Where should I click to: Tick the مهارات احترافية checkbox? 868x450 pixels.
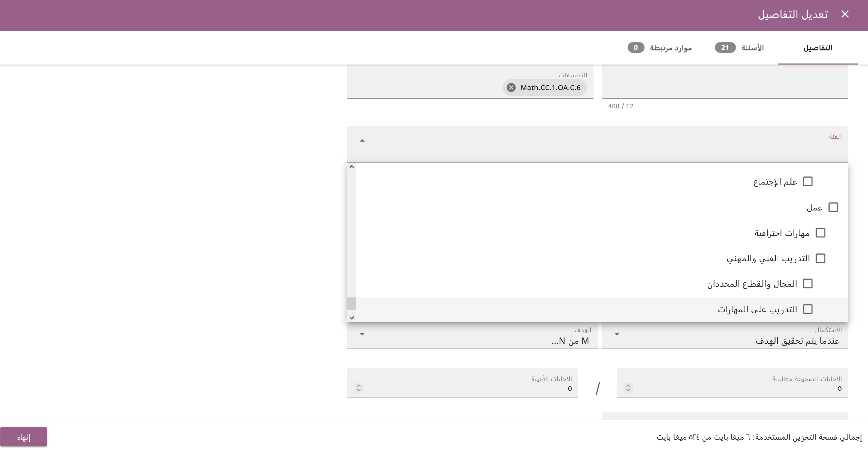pos(820,233)
